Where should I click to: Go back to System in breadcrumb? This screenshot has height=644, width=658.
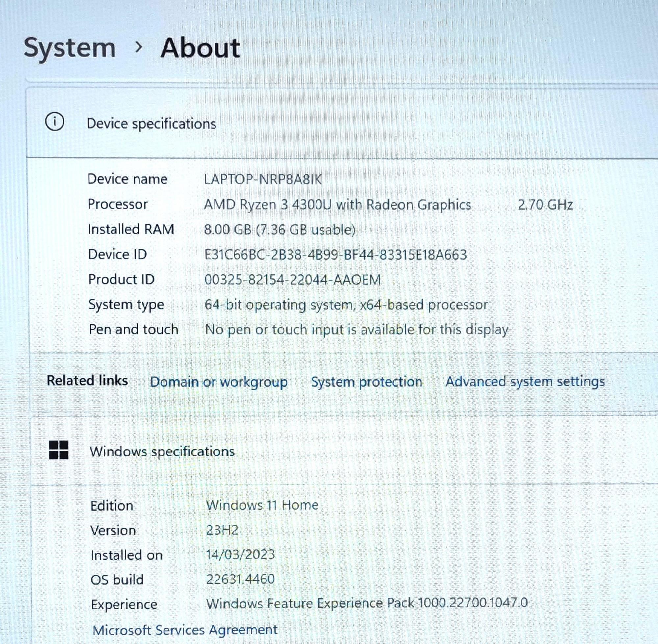click(70, 48)
